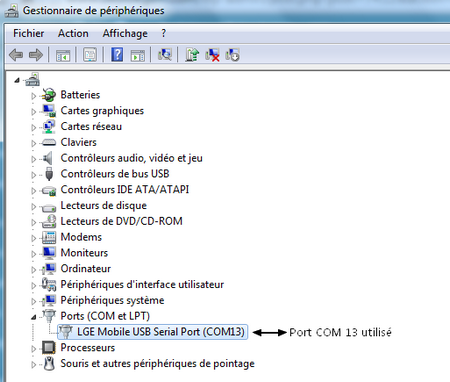Expand the Batteries category
This screenshot has width=450, height=382.
point(34,96)
